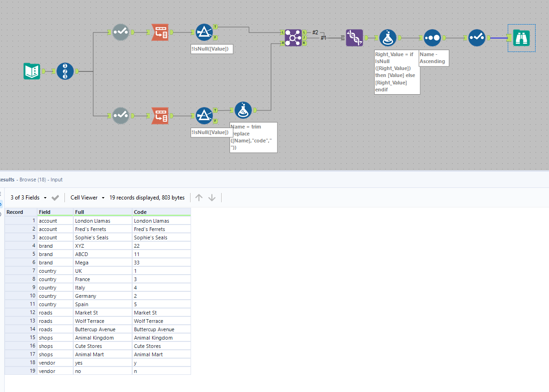Open the top Transpose tool

click(x=160, y=32)
